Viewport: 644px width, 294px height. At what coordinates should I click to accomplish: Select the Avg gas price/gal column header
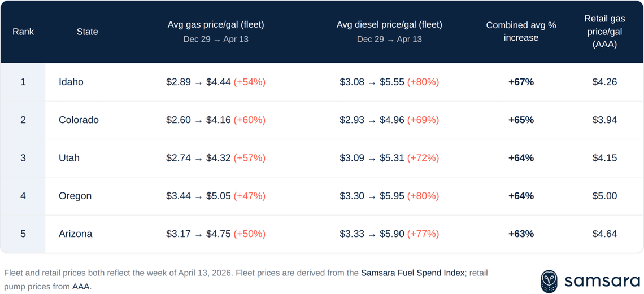pos(216,25)
